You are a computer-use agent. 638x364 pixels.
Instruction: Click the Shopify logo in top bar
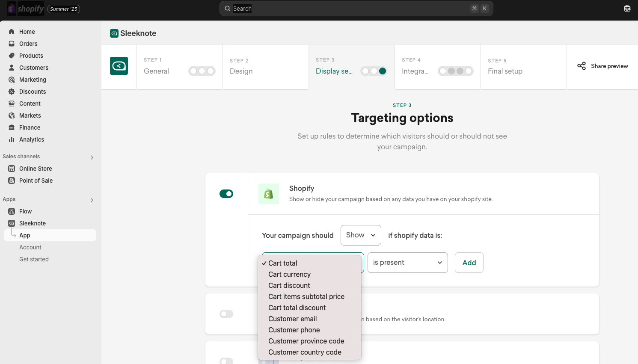(26, 9)
